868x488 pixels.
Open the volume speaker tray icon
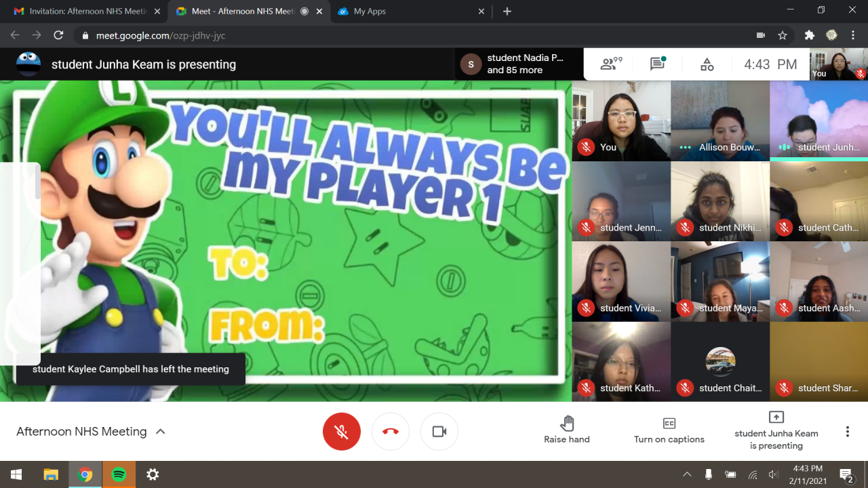[774, 474]
